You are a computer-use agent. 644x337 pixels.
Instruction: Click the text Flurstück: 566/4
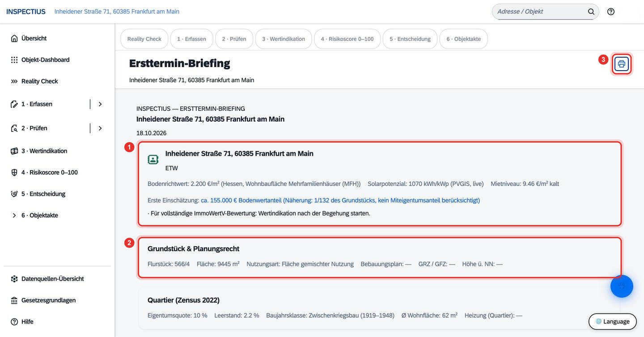pyautogui.click(x=169, y=264)
